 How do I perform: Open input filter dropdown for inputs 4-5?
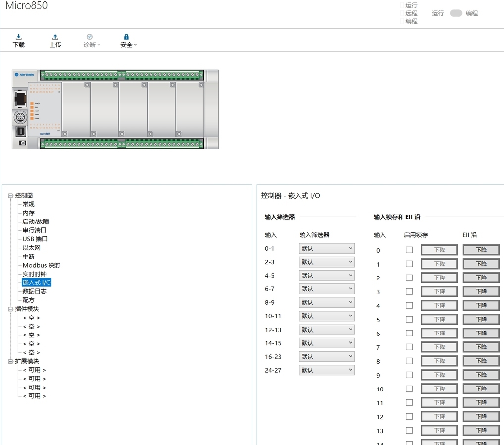click(x=327, y=276)
